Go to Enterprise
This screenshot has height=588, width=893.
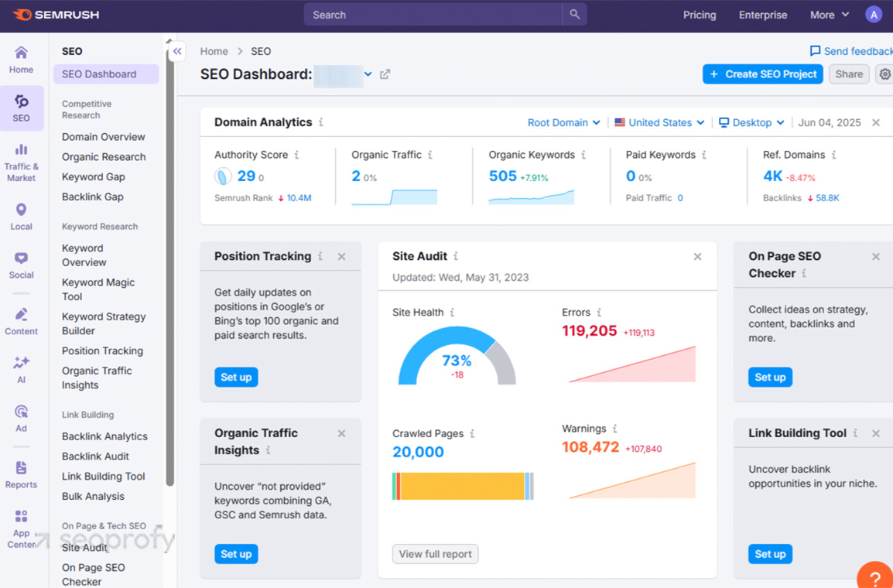click(762, 15)
